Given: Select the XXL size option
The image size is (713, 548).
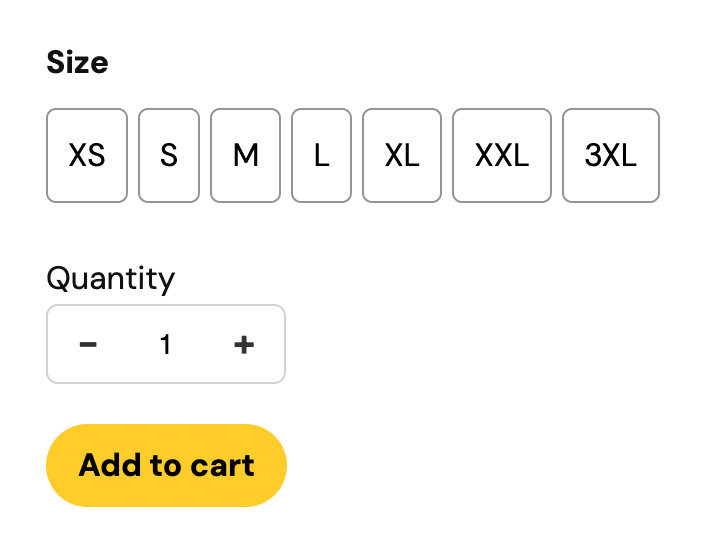Looking at the screenshot, I should (502, 156).
